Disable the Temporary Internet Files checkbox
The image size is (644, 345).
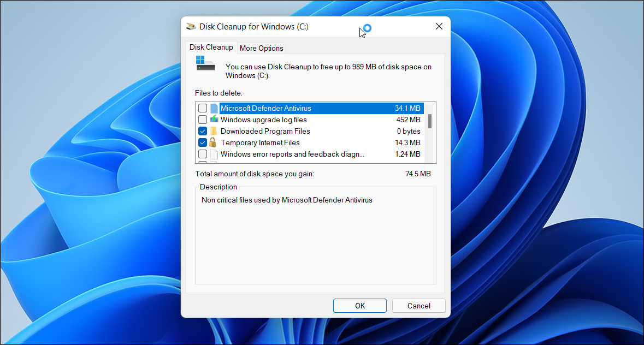click(202, 142)
